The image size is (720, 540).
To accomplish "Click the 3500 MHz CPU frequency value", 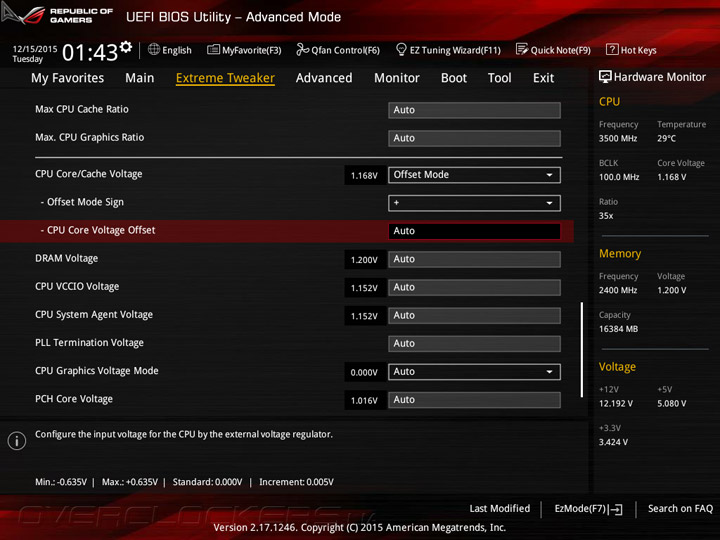I will 618,138.
